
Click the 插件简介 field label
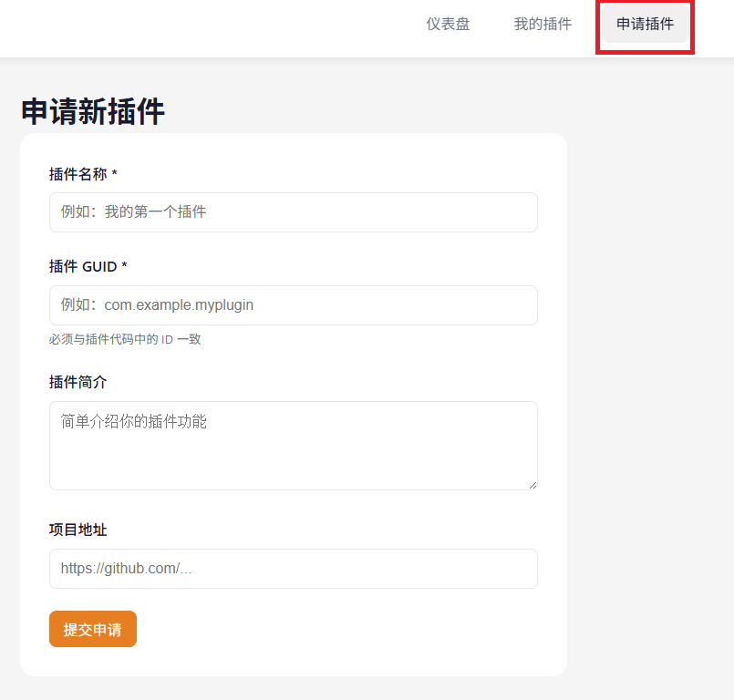click(78, 382)
